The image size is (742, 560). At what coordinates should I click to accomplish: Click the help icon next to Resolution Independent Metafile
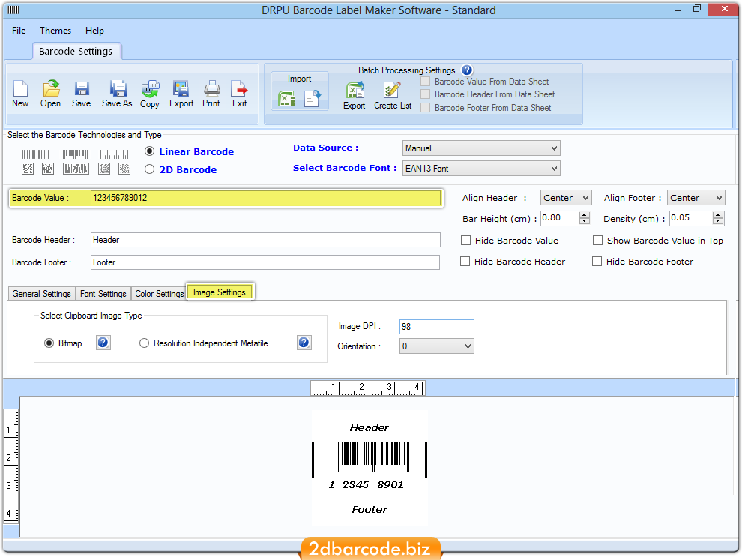(x=304, y=343)
